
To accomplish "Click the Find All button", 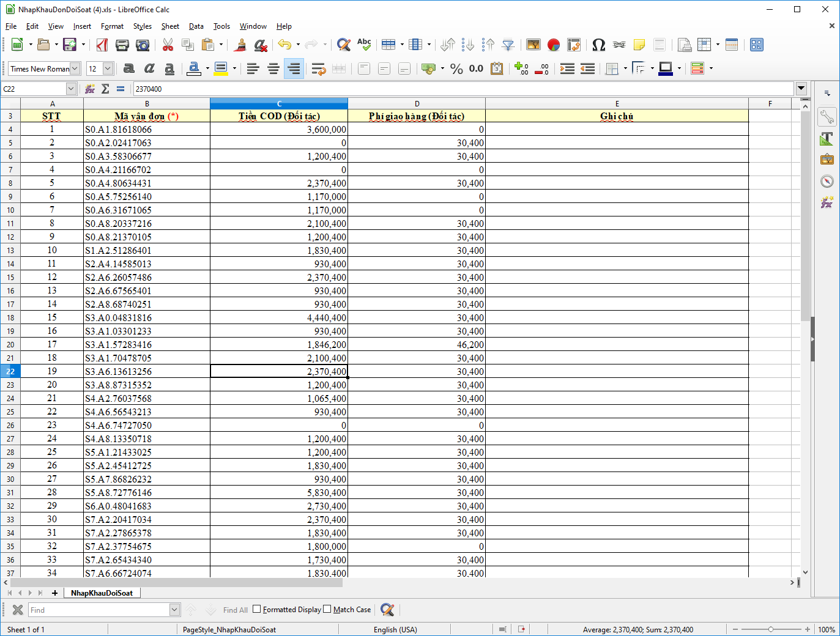I will coord(235,610).
